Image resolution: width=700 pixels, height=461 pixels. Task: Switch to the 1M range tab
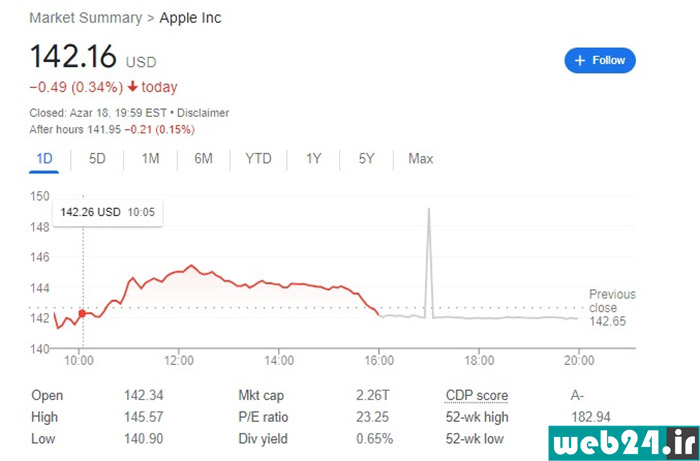(x=150, y=159)
